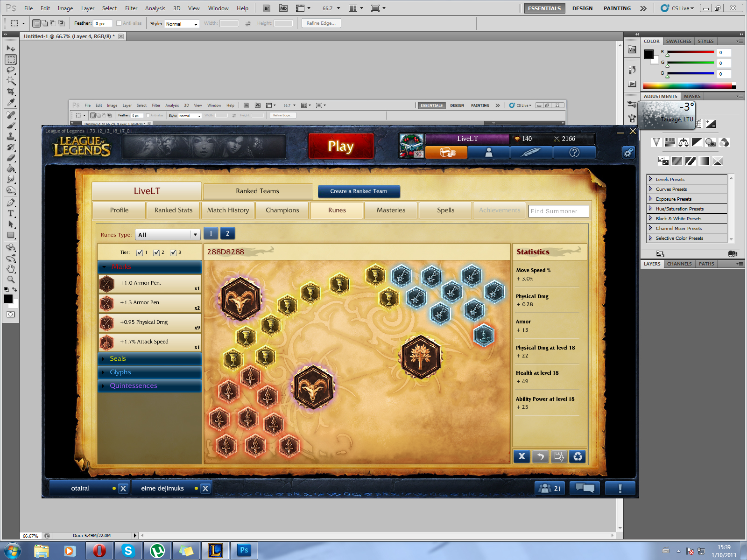
Task: Expand the Glyphs rune category
Action: [x=149, y=372]
